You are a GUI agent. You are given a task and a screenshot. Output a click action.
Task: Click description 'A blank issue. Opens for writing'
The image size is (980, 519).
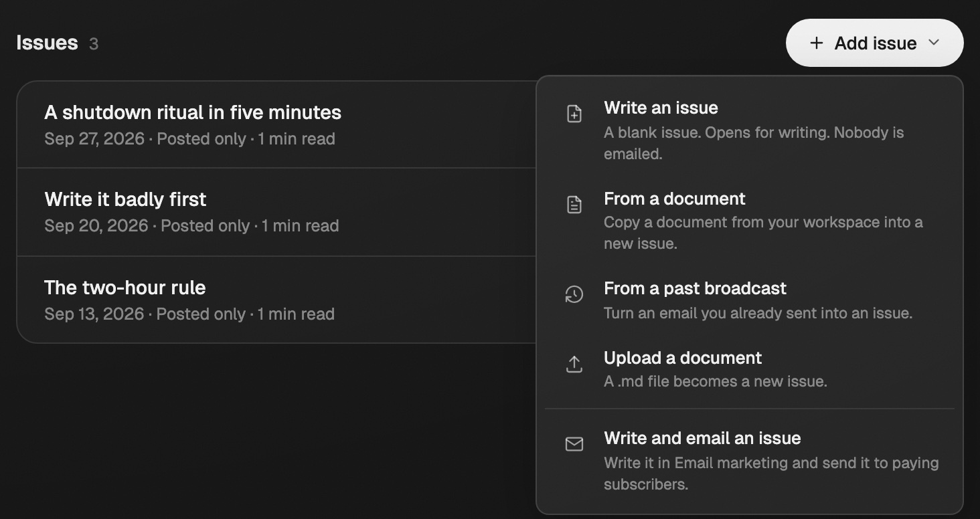754,143
